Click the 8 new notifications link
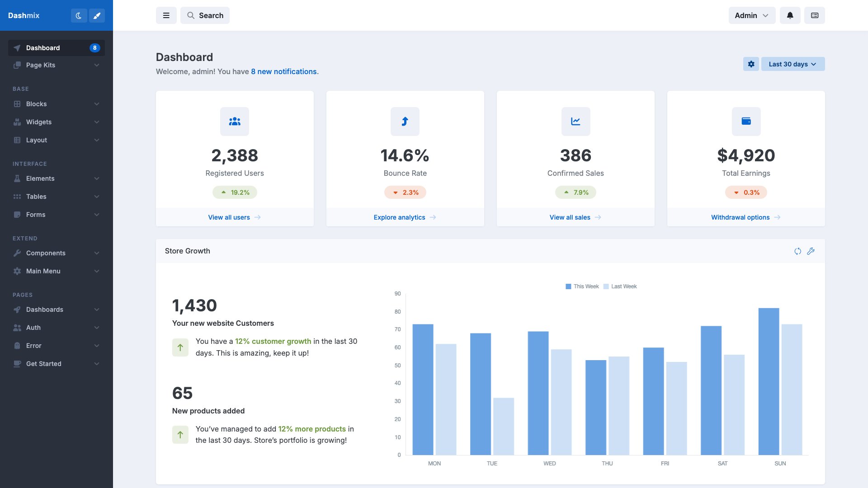Viewport: 868px width, 488px height. pos(284,71)
